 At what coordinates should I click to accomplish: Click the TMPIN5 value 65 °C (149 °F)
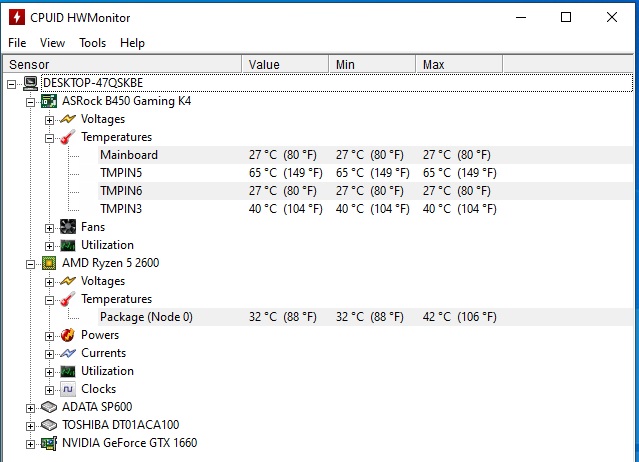286,173
